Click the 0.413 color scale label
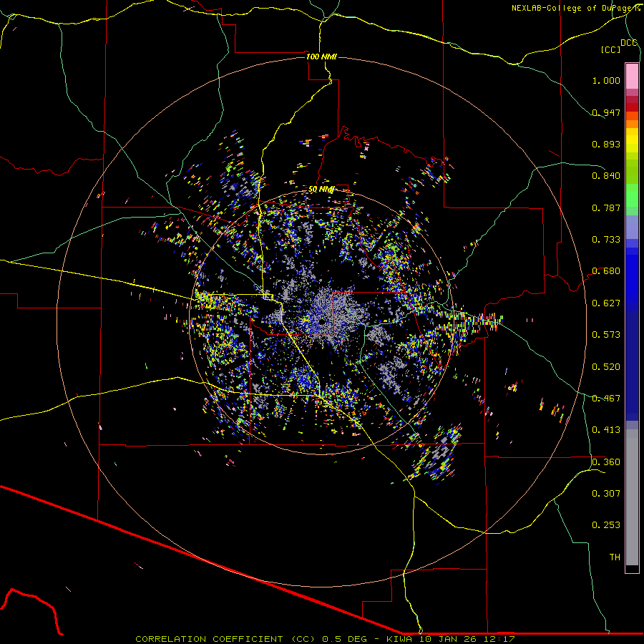Image resolution: width=644 pixels, height=644 pixels. click(x=606, y=430)
